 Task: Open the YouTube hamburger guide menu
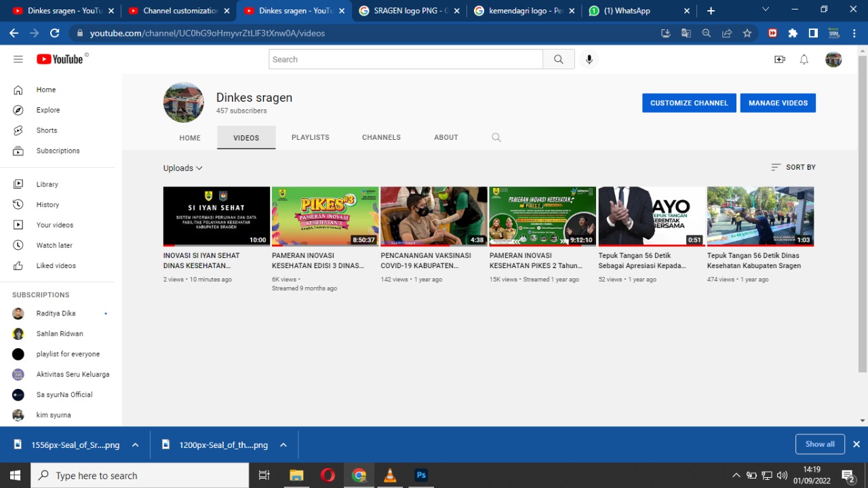tap(18, 59)
